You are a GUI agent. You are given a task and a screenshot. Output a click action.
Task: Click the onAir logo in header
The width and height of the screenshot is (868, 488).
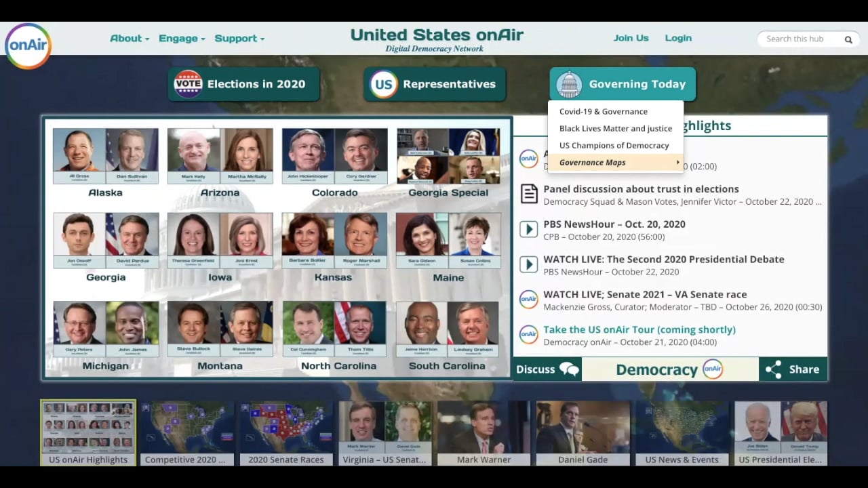[x=28, y=45]
